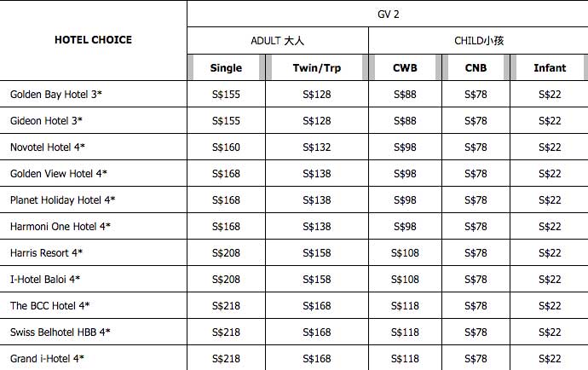Select the Golden View Hotel 4* name
The height and width of the screenshot is (370, 588).
[58, 174]
